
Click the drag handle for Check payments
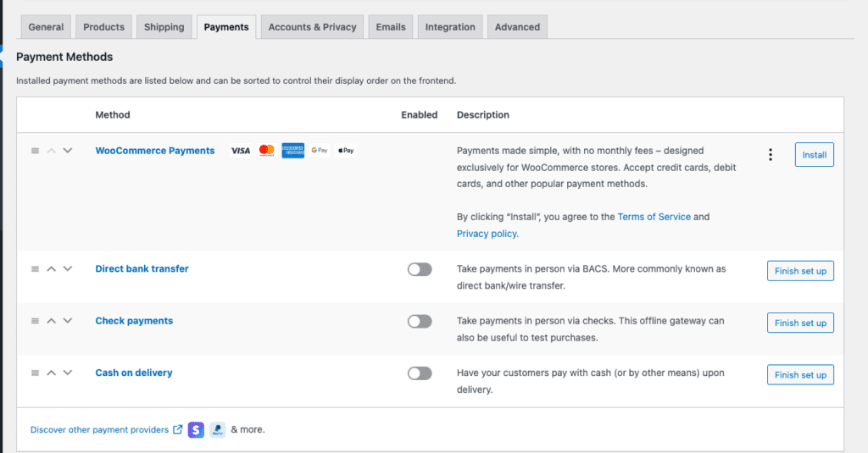pos(35,321)
